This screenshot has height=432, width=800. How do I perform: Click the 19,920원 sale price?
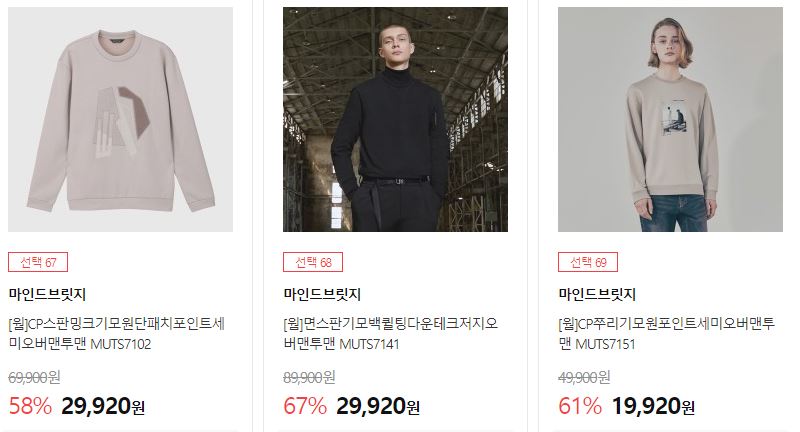(x=654, y=406)
